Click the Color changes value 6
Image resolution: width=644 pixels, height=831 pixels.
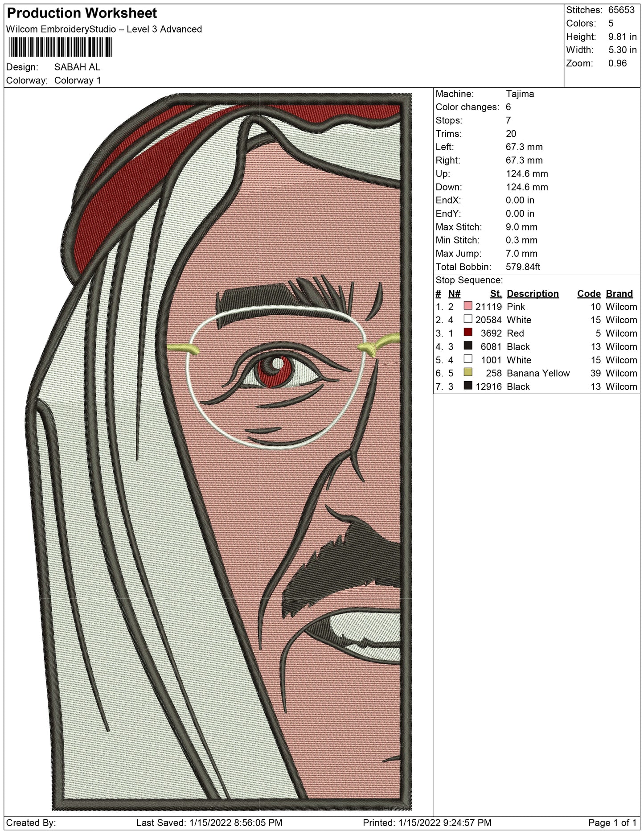point(509,107)
